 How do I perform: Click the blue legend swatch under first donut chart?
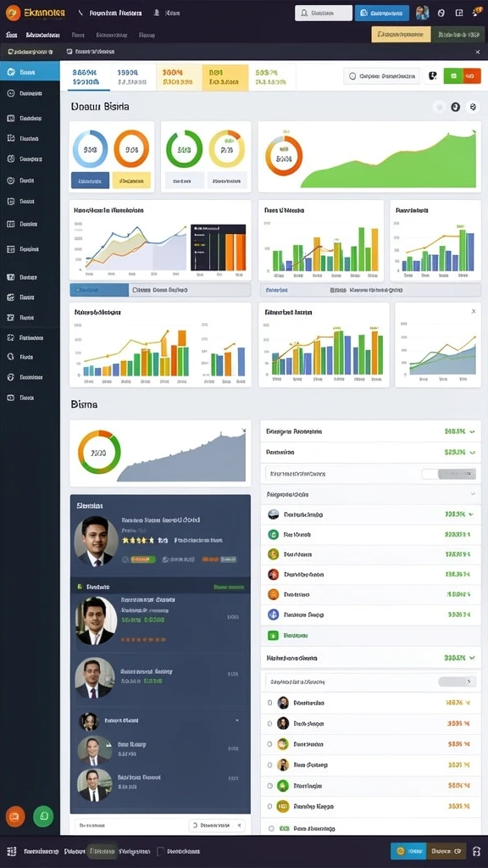point(90,181)
